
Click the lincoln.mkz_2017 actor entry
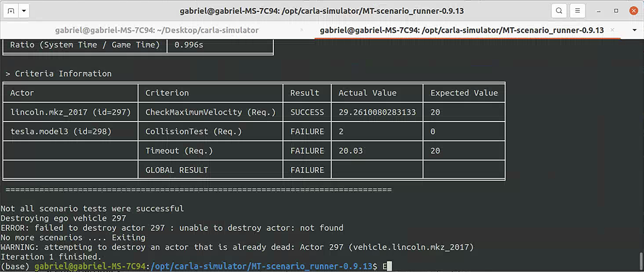coord(71,112)
